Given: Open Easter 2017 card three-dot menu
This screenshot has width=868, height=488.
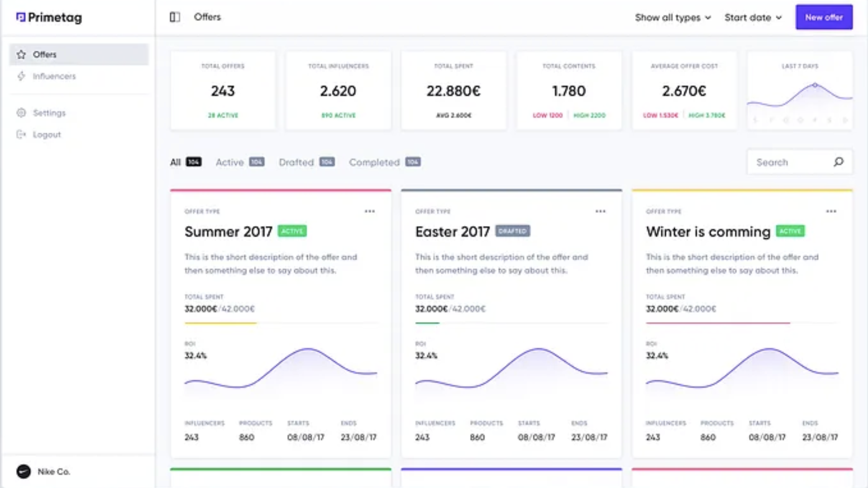Looking at the screenshot, I should pyautogui.click(x=600, y=212).
